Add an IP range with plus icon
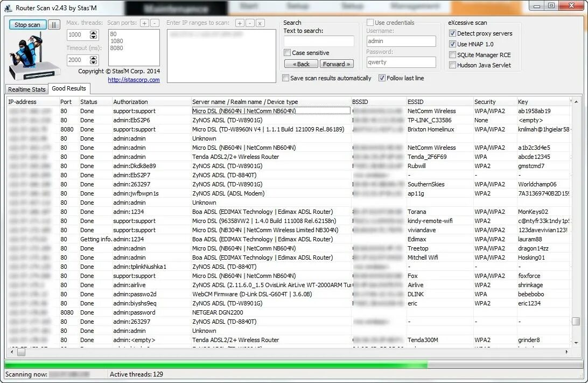The image size is (588, 383). coord(240,23)
